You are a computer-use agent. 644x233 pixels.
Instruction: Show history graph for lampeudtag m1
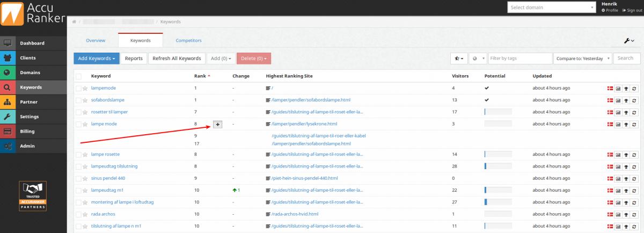point(618,190)
